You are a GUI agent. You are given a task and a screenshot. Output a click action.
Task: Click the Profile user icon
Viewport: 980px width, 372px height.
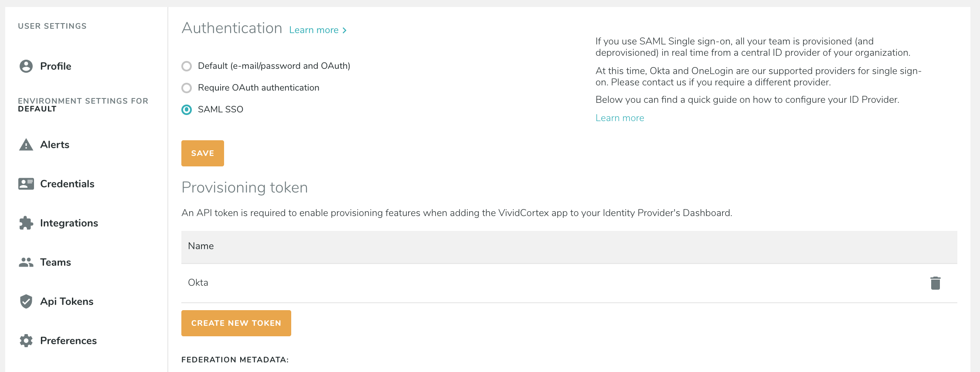[26, 66]
